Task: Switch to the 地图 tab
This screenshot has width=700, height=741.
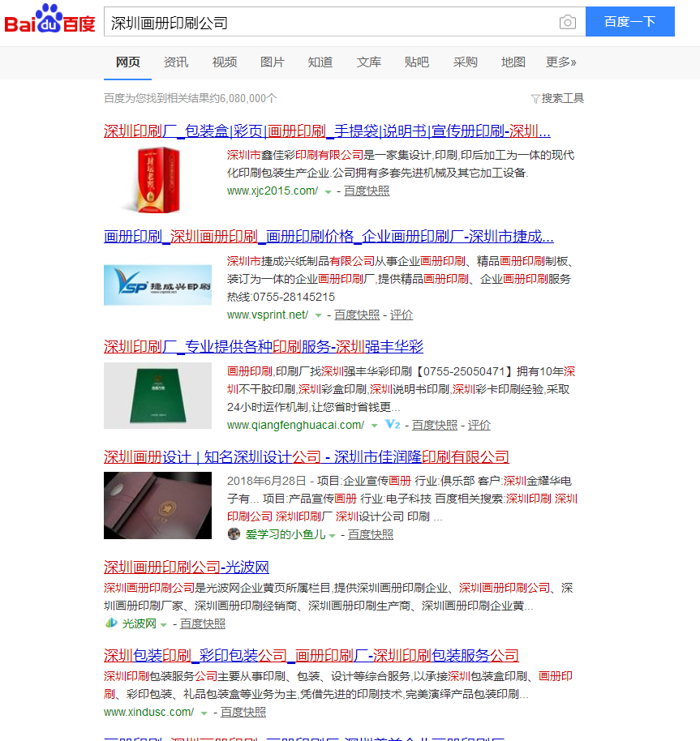Action: click(x=513, y=62)
